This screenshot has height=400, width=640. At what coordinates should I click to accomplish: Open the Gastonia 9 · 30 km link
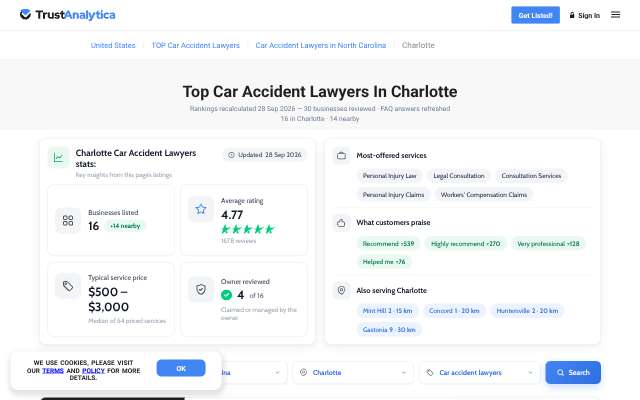[x=389, y=329]
